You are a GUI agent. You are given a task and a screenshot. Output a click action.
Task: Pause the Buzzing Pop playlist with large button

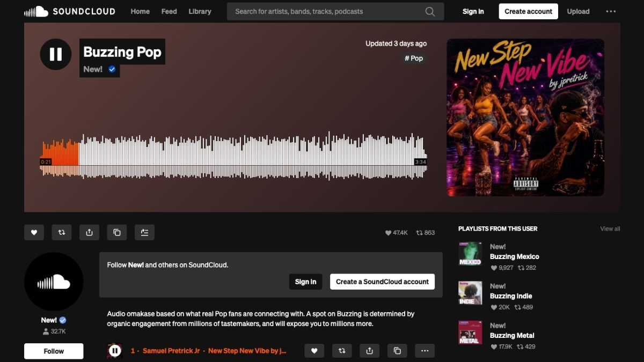pyautogui.click(x=56, y=54)
